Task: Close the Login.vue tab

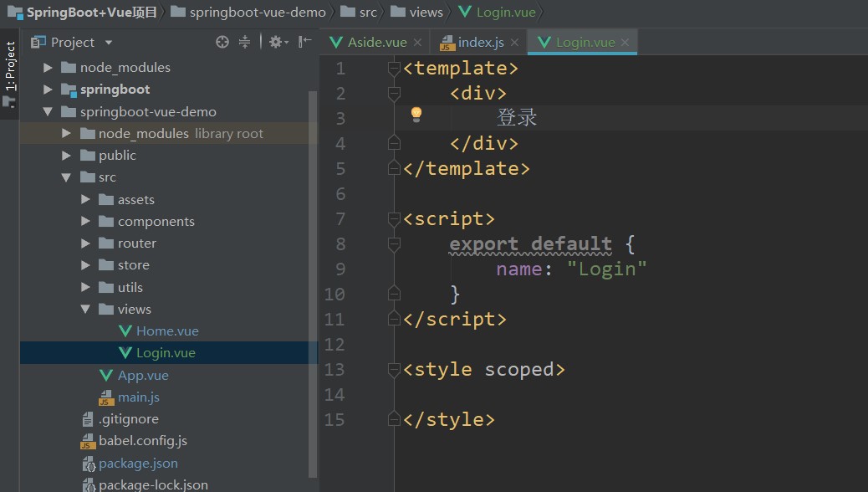Action: pos(625,43)
